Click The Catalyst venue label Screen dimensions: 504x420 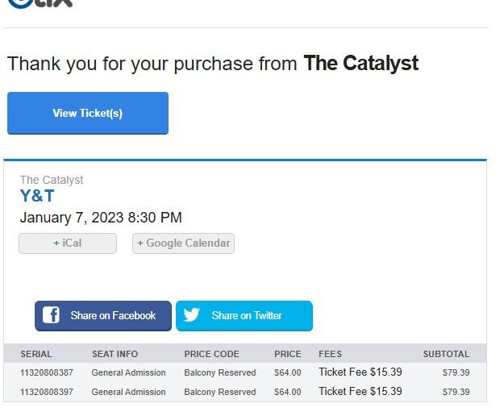click(x=52, y=180)
